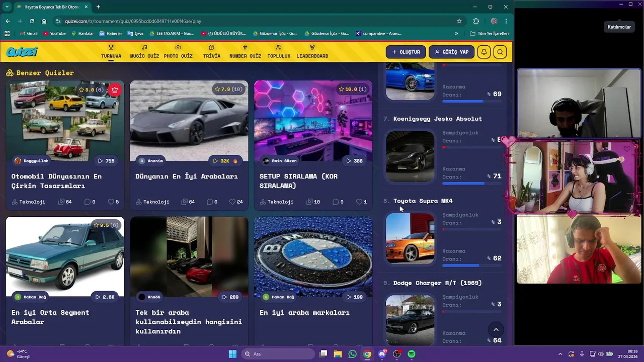The image size is (644, 362).
Task: Open the SETUP SIRALAMA quiz thumbnail
Action: (313, 121)
